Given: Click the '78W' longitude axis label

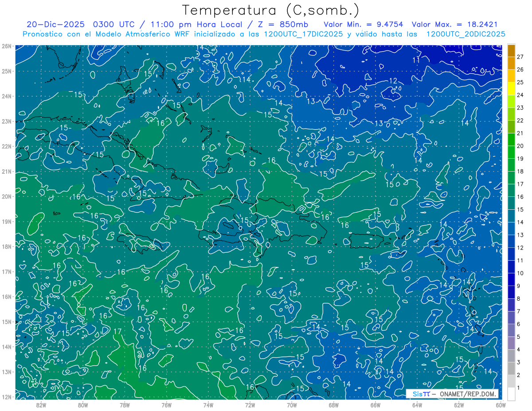Looking at the screenshot, I should click(x=125, y=405).
